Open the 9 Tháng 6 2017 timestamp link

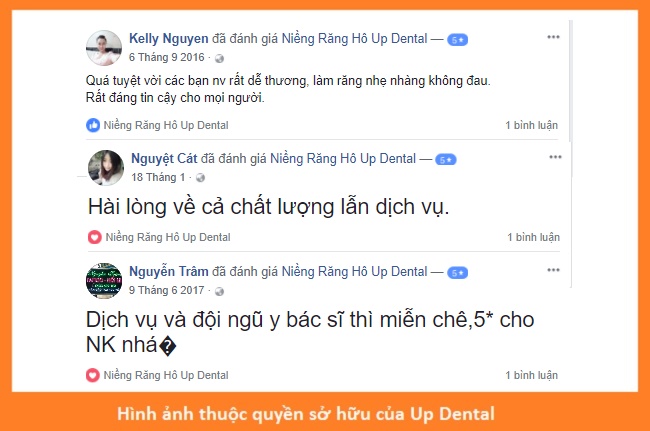point(167,290)
